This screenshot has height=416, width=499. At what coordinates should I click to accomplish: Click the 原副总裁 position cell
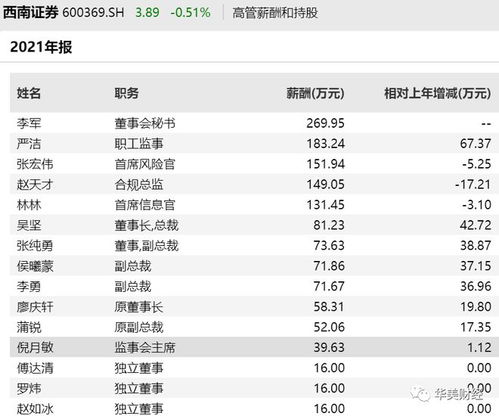(139, 327)
